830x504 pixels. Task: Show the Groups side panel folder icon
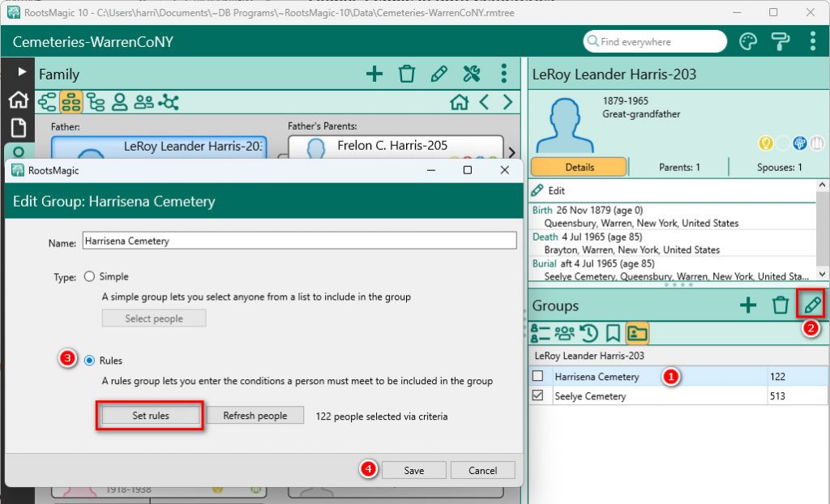tap(637, 333)
